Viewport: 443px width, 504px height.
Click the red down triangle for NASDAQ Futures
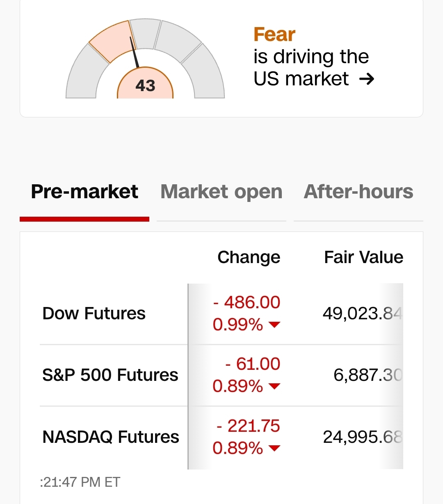(x=274, y=448)
